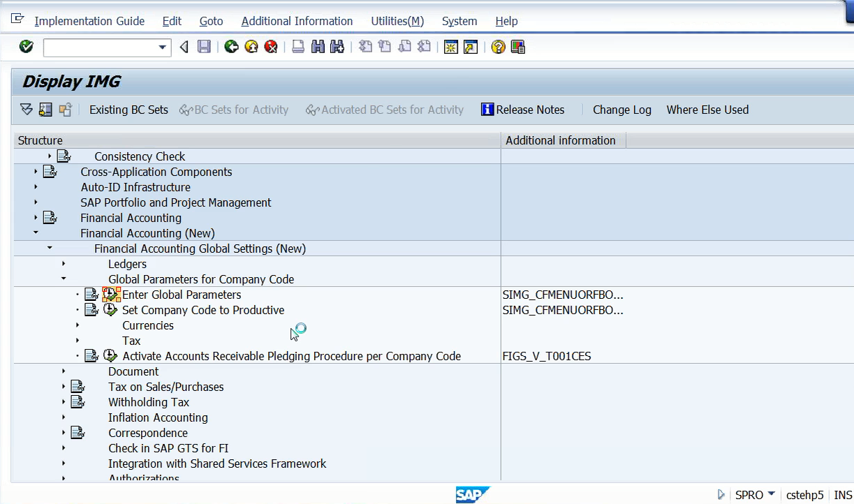Open the documentation icon for Consistency Check
The image size is (854, 504).
64,156
